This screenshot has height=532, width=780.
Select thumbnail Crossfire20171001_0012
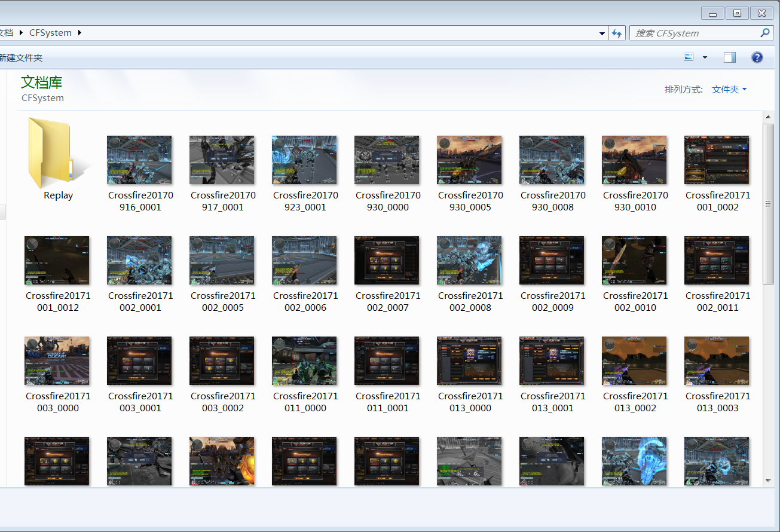(x=57, y=261)
